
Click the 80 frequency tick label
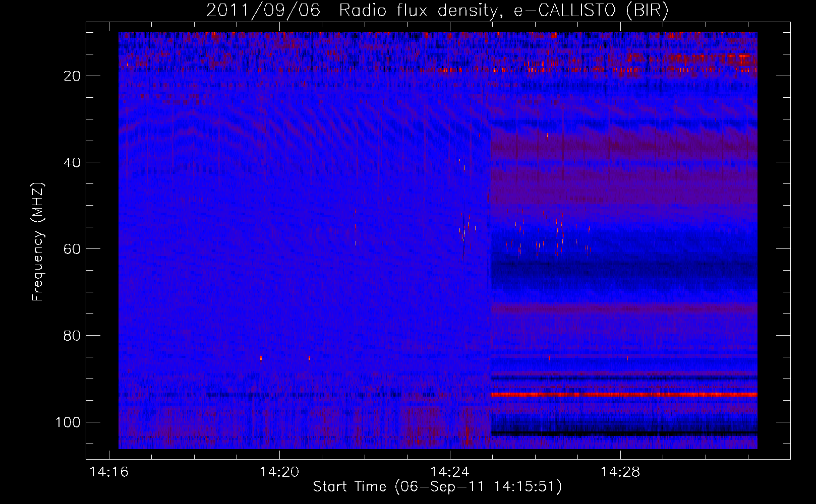pyautogui.click(x=72, y=336)
